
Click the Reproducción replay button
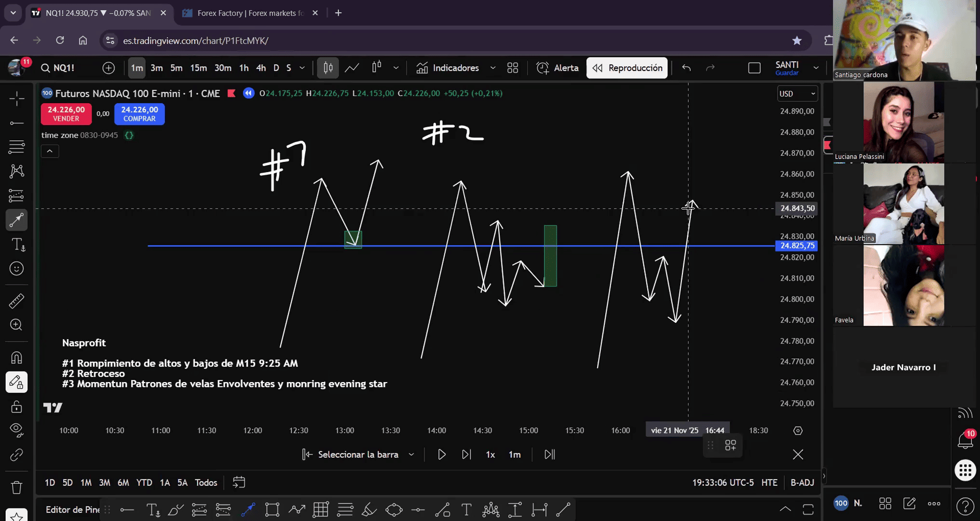click(x=627, y=68)
